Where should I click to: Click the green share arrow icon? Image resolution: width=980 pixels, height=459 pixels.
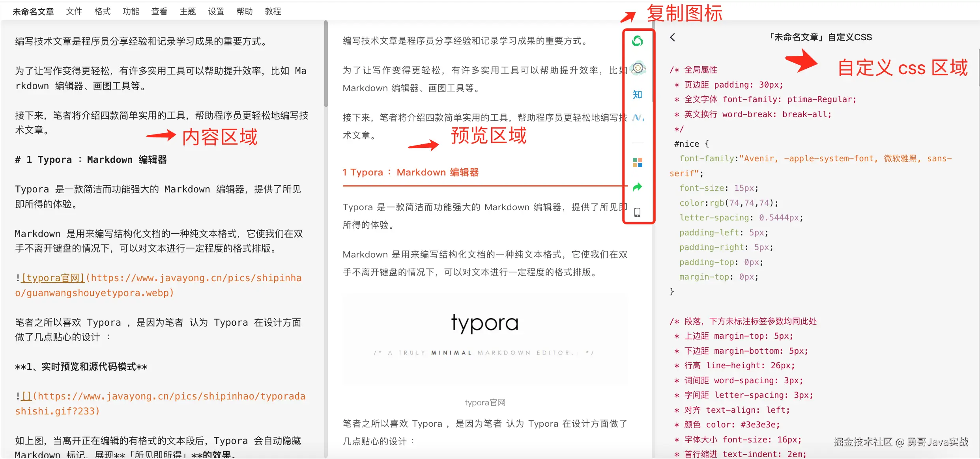click(x=637, y=187)
